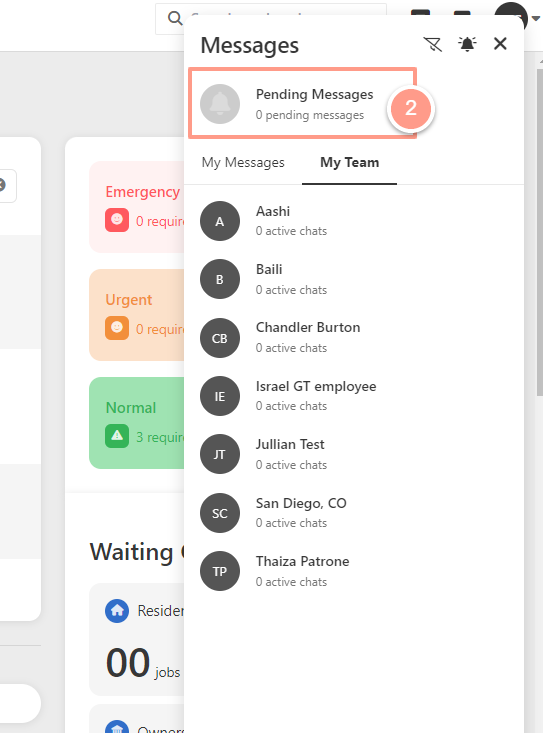Click the search magnifier icon
The width and height of the screenshot is (543, 733).
click(175, 18)
